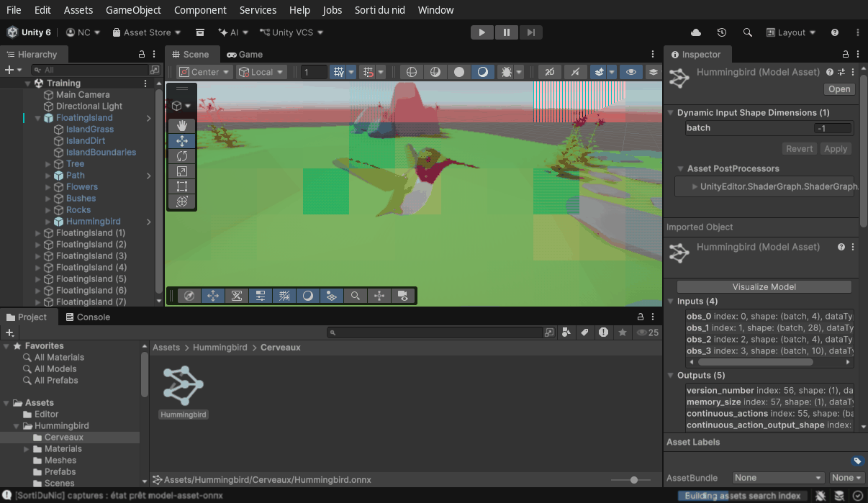This screenshot has height=503, width=868.
Task: Select the combined Transform tool
Action: click(x=181, y=202)
